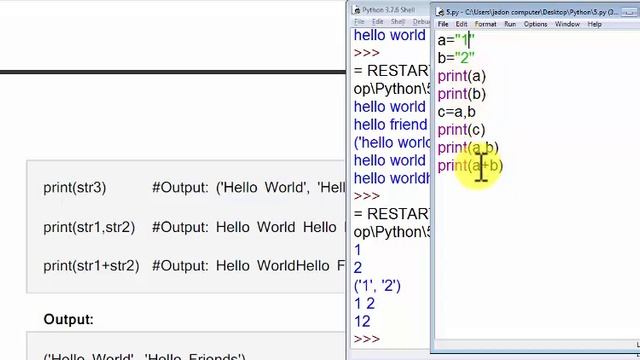Open the Edit menu in 5.py editor

[x=461, y=24]
